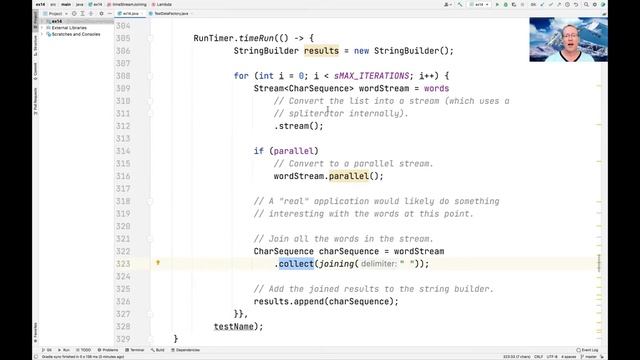
Task: Expand External Libraries tree node
Action: (43, 28)
